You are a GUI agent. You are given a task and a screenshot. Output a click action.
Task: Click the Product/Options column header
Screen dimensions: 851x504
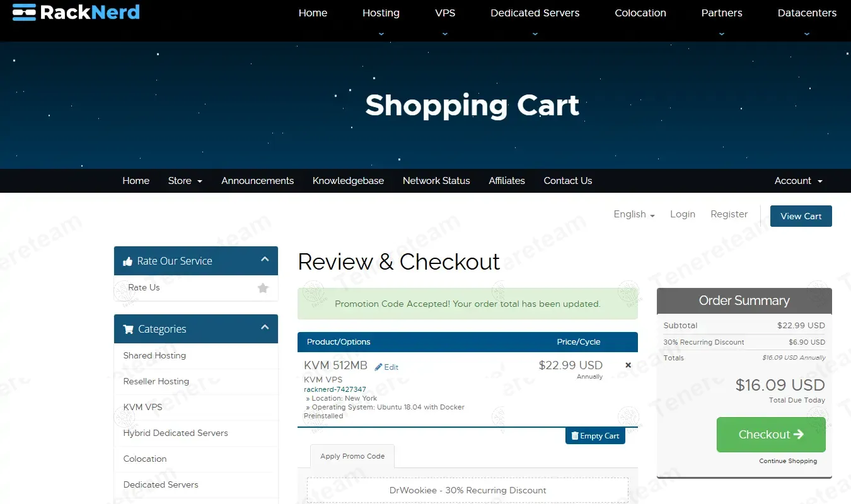tap(339, 342)
